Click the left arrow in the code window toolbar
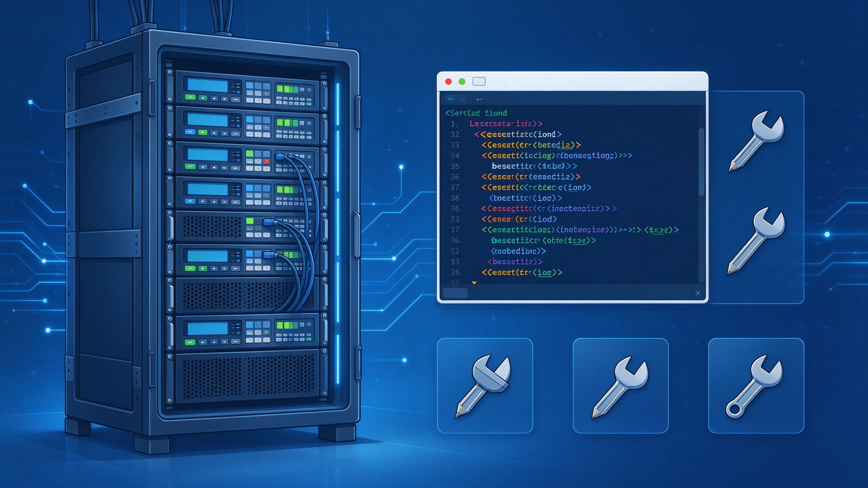This screenshot has width=868, height=488. pos(479,99)
